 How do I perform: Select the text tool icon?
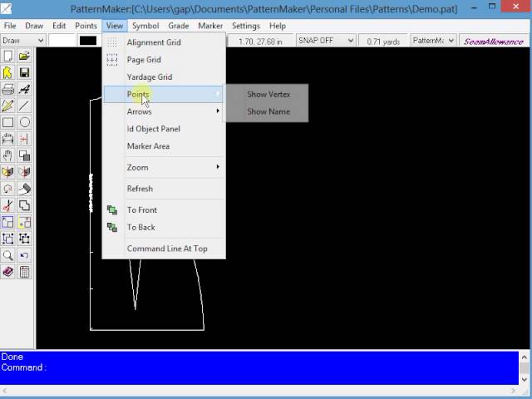24,89
